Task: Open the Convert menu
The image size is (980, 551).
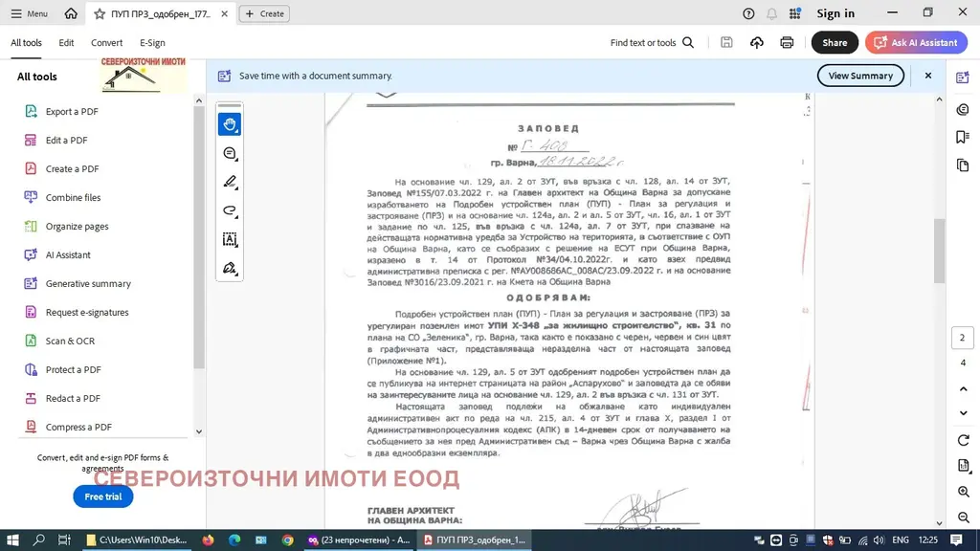Action: (106, 42)
